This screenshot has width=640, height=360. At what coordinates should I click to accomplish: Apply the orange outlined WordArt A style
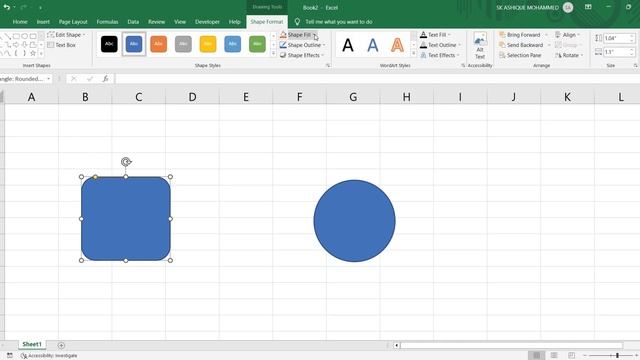[397, 45]
